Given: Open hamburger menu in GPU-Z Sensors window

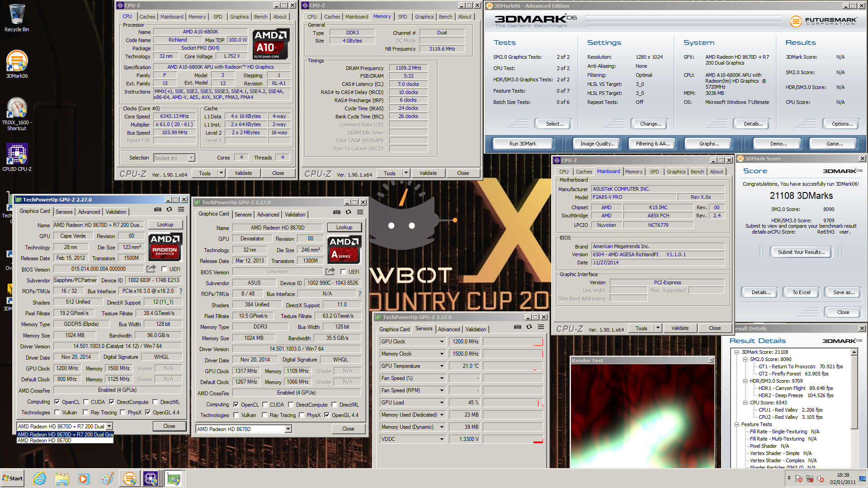Looking at the screenshot, I should coord(541,327).
